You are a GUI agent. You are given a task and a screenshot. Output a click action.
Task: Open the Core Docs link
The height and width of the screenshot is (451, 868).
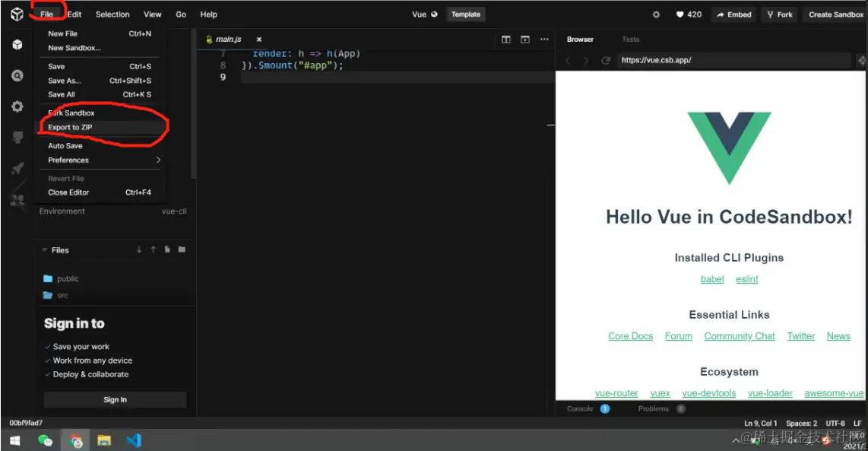(x=631, y=336)
